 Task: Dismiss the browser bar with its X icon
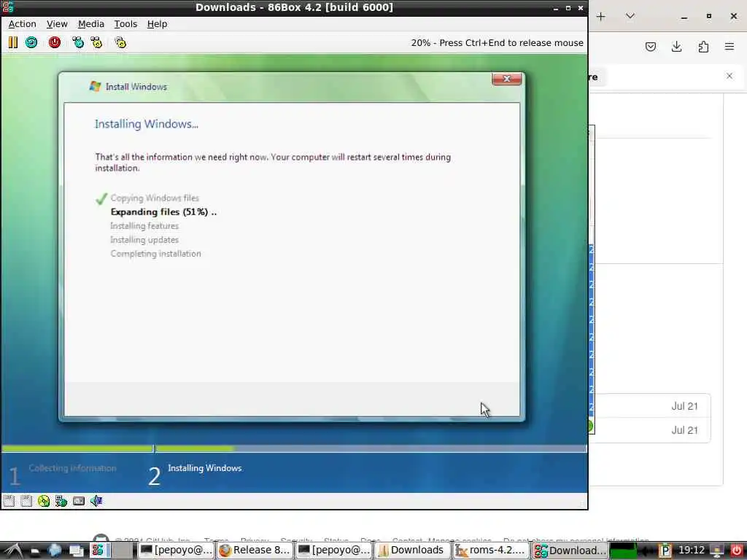click(729, 76)
